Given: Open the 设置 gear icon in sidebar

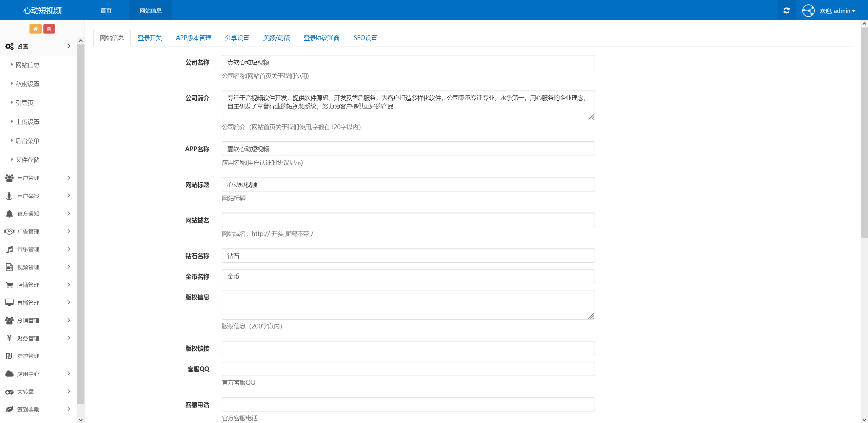Looking at the screenshot, I should click(x=9, y=46).
